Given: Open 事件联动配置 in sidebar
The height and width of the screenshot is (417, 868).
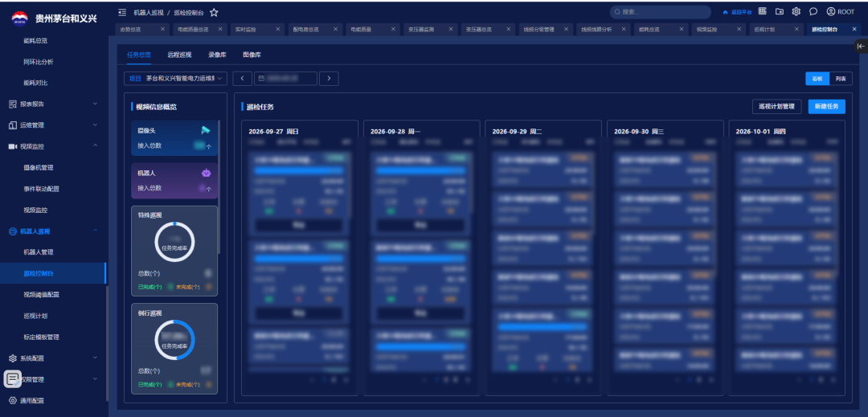Looking at the screenshot, I should [x=42, y=189].
